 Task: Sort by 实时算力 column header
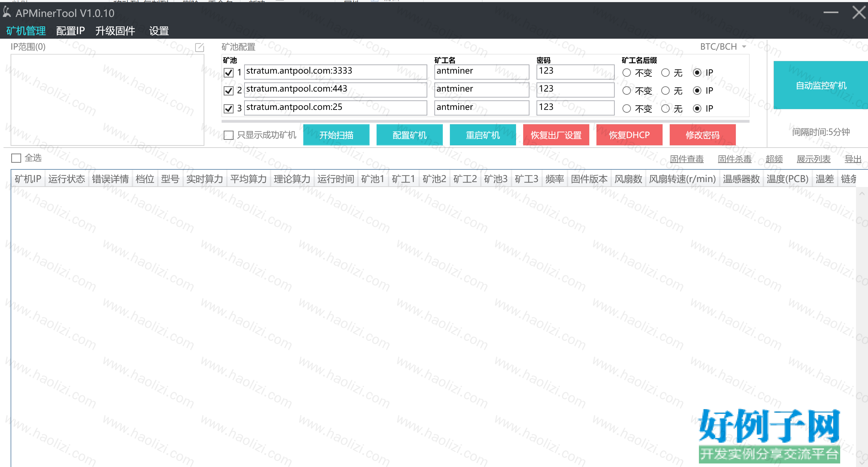pos(205,179)
